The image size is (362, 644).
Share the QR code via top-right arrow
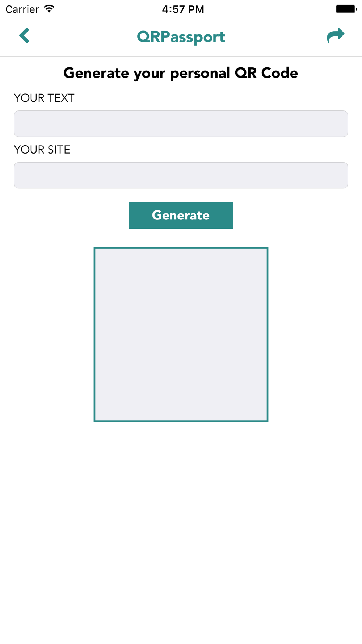(336, 35)
